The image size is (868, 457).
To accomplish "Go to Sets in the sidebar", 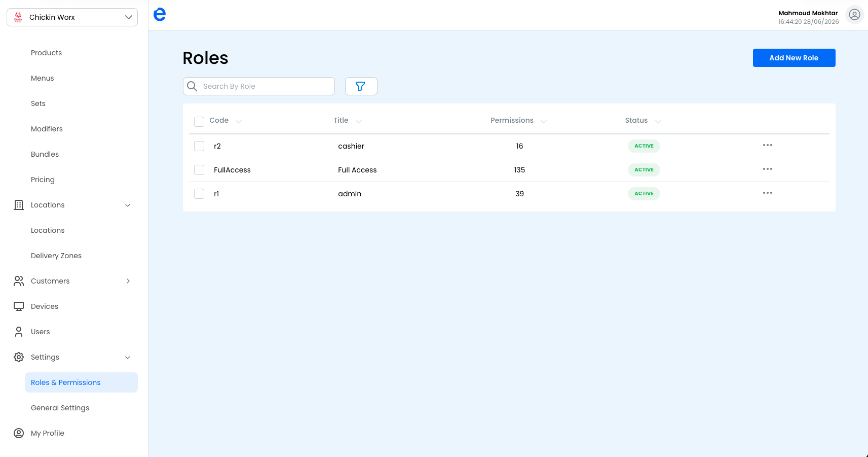I will (38, 103).
